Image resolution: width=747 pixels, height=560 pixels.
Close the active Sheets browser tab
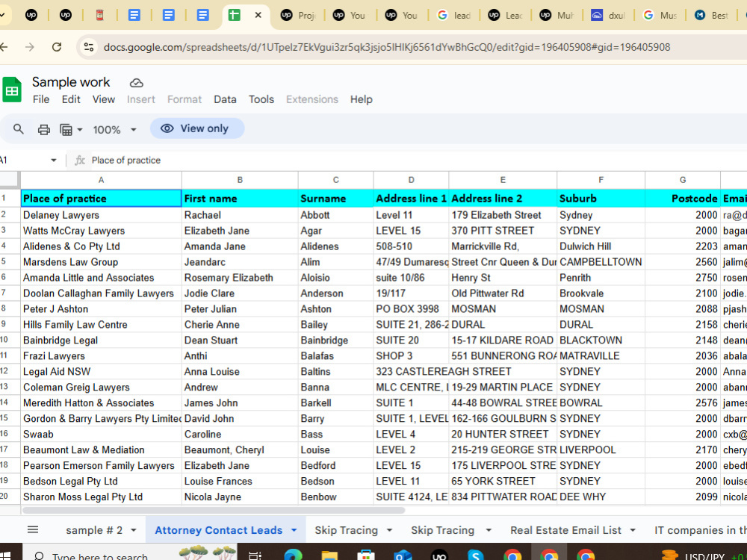tap(258, 15)
